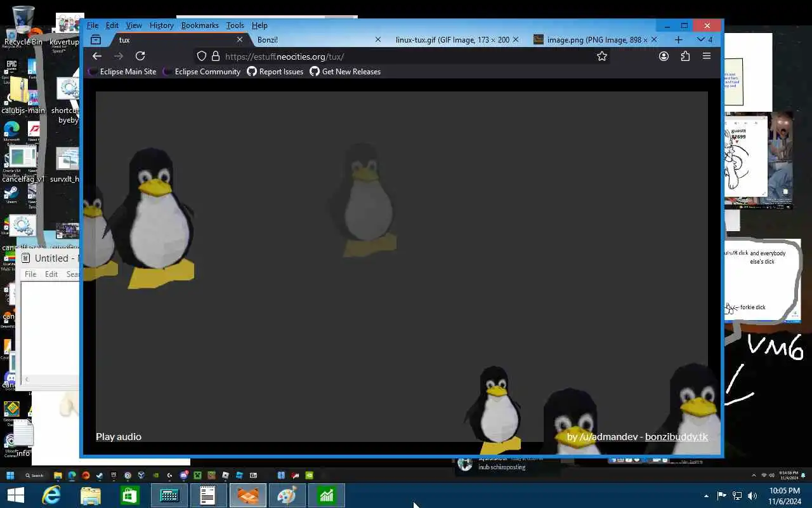Open the Extensions puzzle icon
Screen dimensions: 812x508
[685, 56]
